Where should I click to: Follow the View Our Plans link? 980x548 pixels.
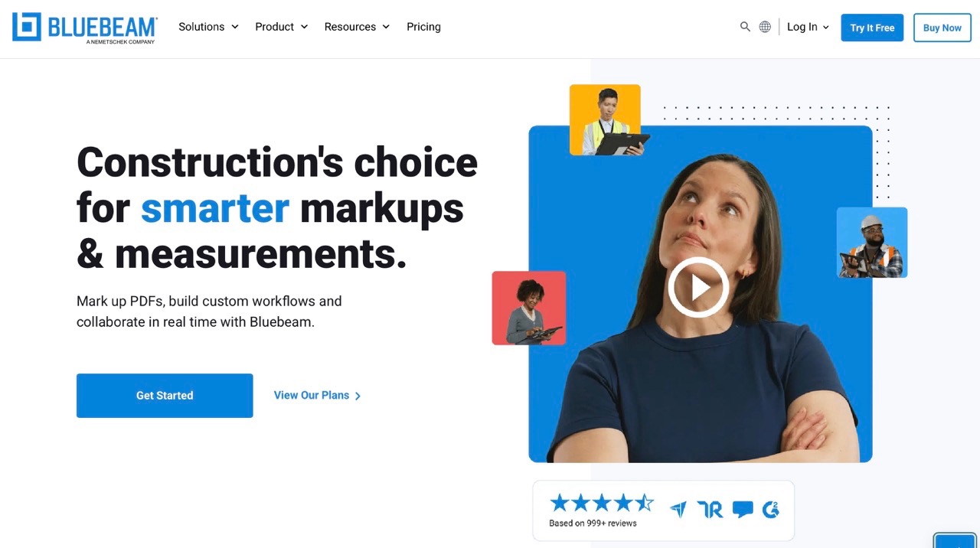tap(318, 396)
